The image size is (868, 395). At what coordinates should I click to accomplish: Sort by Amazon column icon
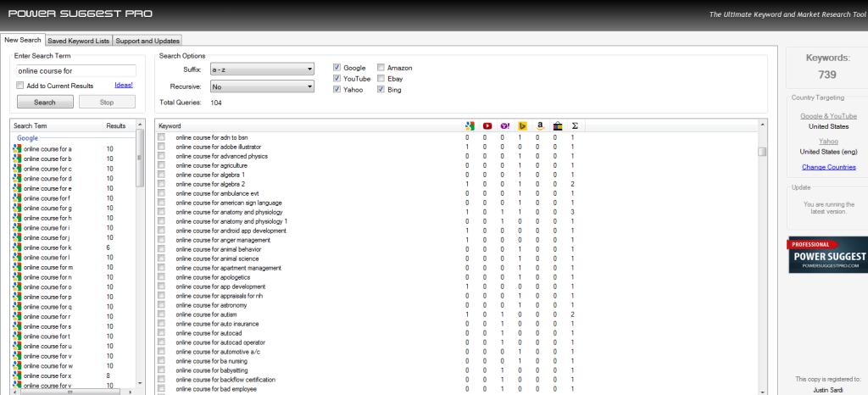(x=540, y=125)
